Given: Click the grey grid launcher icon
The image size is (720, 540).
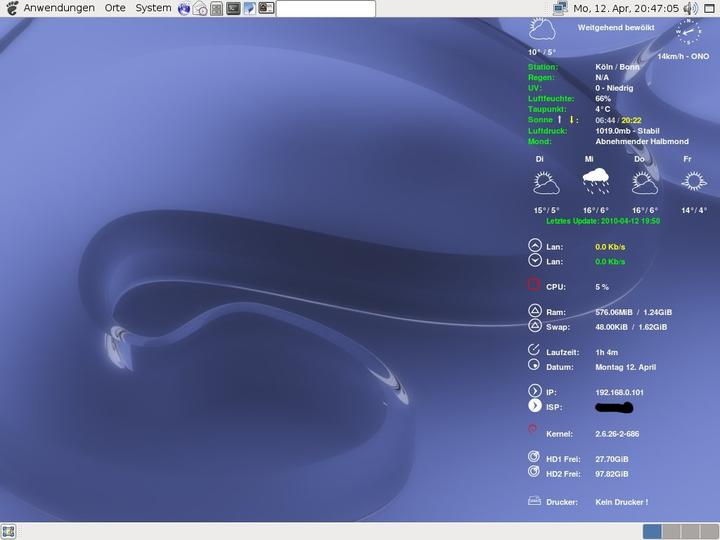Looking at the screenshot, I should click(x=217, y=8).
